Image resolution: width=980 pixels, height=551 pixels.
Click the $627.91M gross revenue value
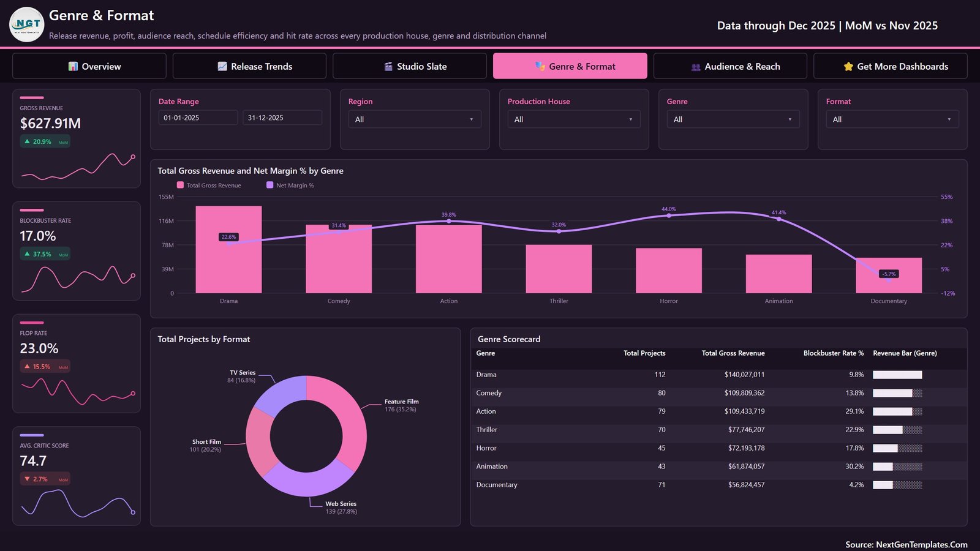[50, 124]
